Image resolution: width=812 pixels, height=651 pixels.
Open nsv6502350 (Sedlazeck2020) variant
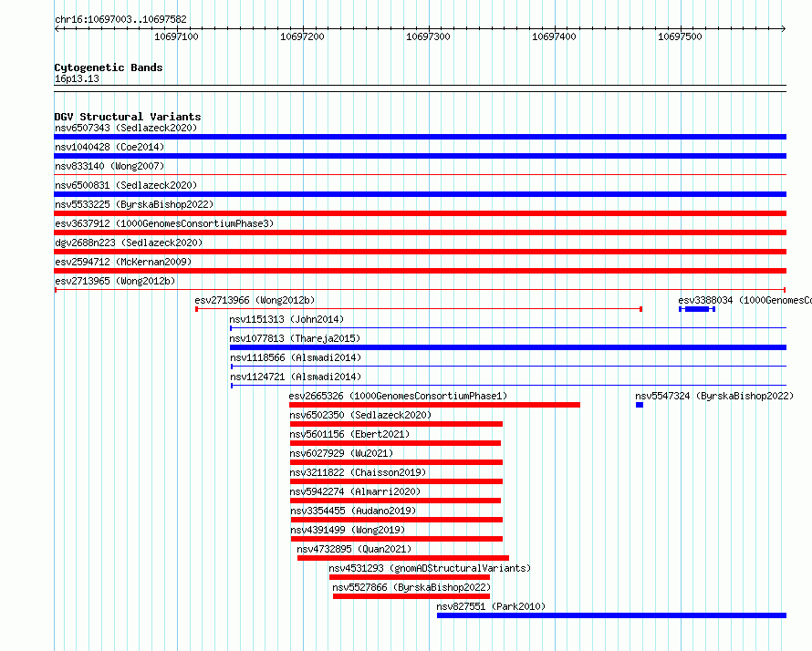pos(360,415)
